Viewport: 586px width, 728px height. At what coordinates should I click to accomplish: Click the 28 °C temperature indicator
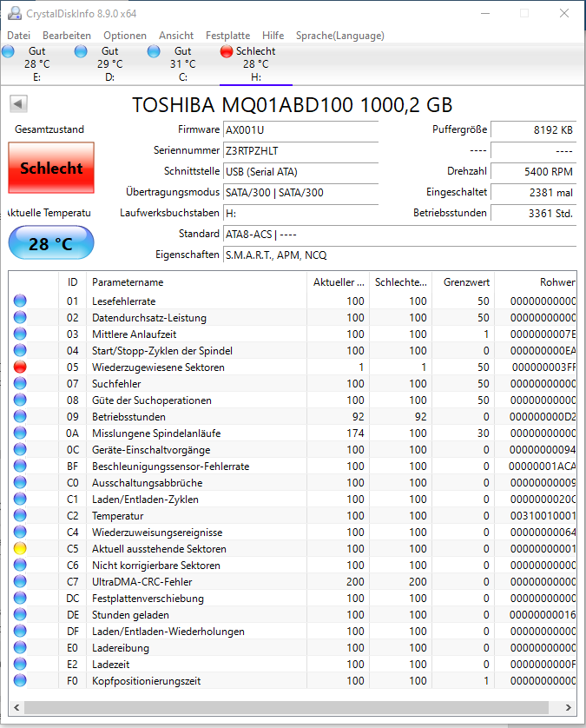pos(51,243)
